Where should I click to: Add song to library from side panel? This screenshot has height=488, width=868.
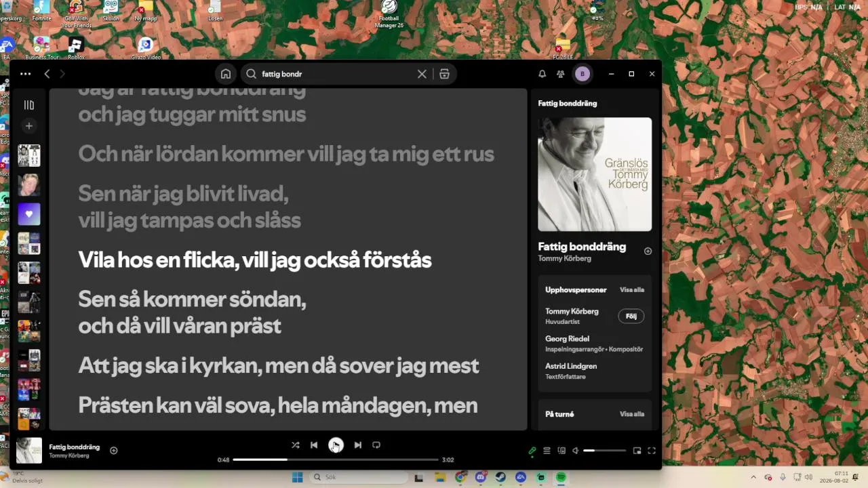tap(648, 251)
